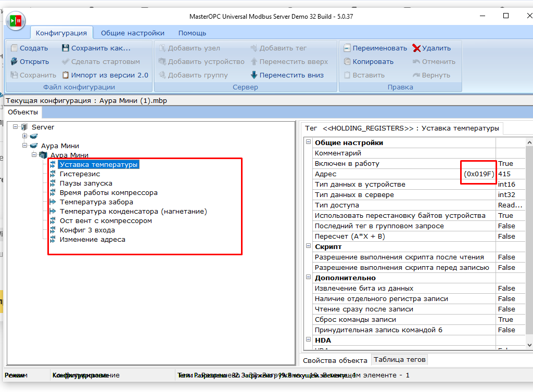Click the Чтение сразу после записи False value
The width and height of the screenshot is (533, 392).
pyautogui.click(x=511, y=309)
